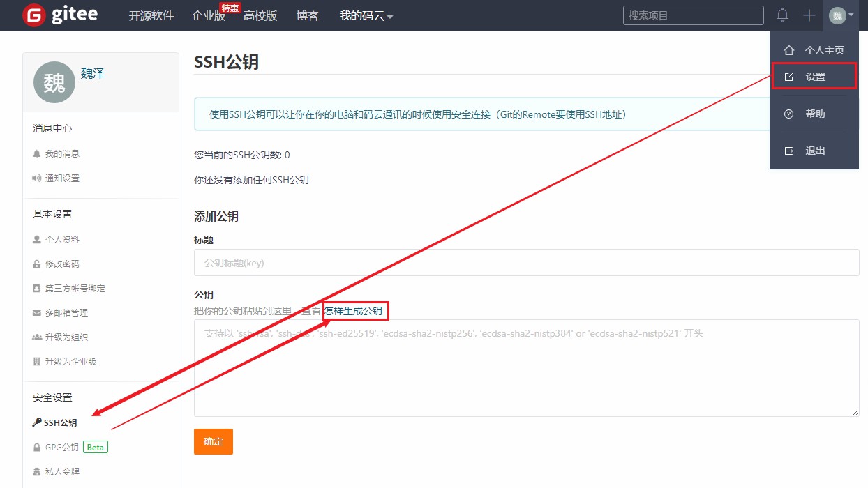
Task: Select 设置 from the user menu
Action: coord(814,77)
